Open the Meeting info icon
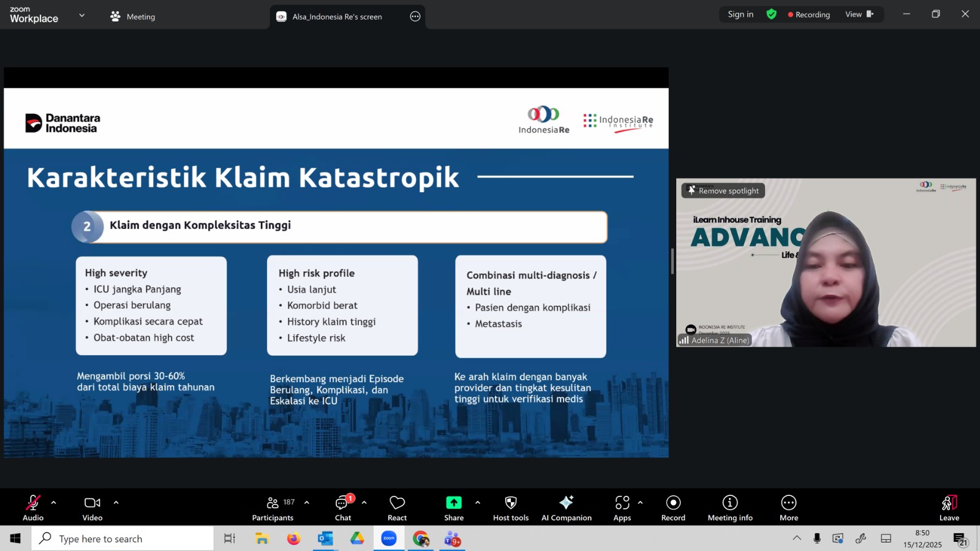Image resolution: width=980 pixels, height=551 pixels. pos(729,508)
